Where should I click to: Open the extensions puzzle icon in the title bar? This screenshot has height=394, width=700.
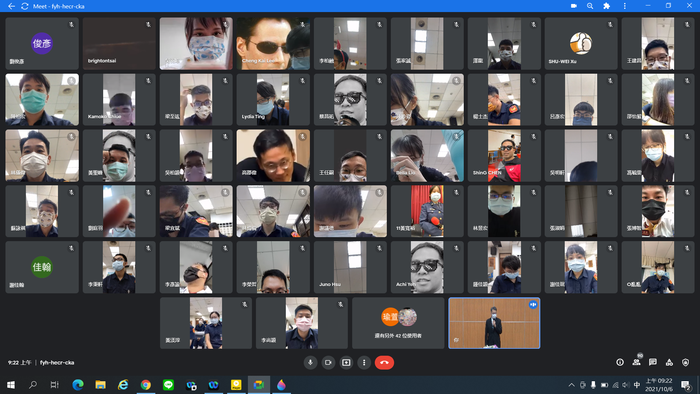pyautogui.click(x=607, y=6)
